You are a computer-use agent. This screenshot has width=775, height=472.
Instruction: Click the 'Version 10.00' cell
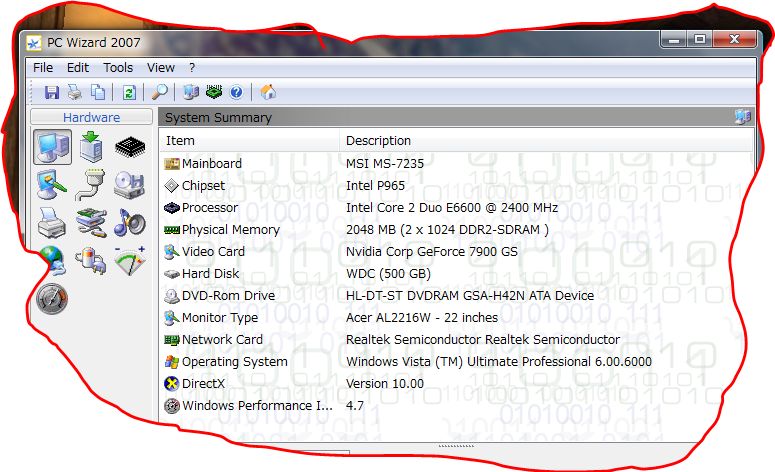[x=385, y=384]
